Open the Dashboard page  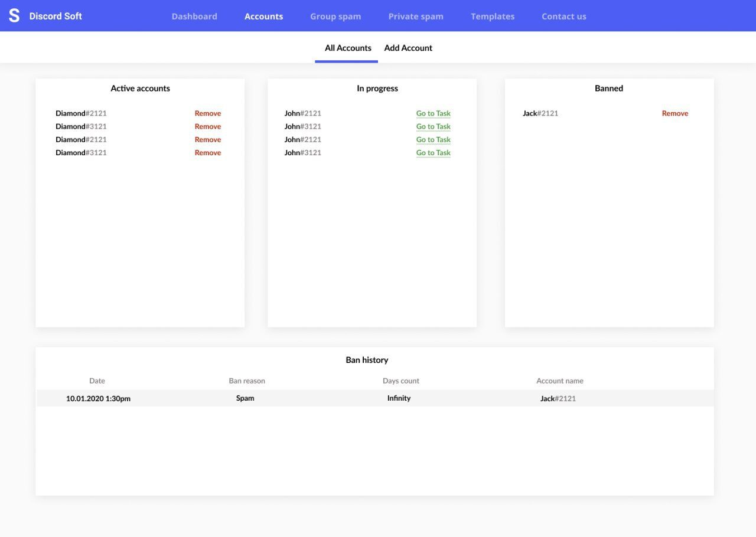(x=194, y=17)
